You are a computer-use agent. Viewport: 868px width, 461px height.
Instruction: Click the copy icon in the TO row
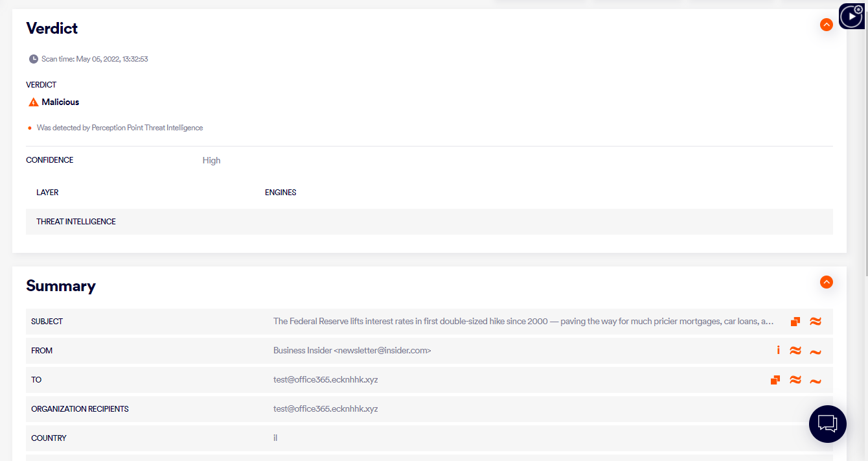click(x=775, y=380)
